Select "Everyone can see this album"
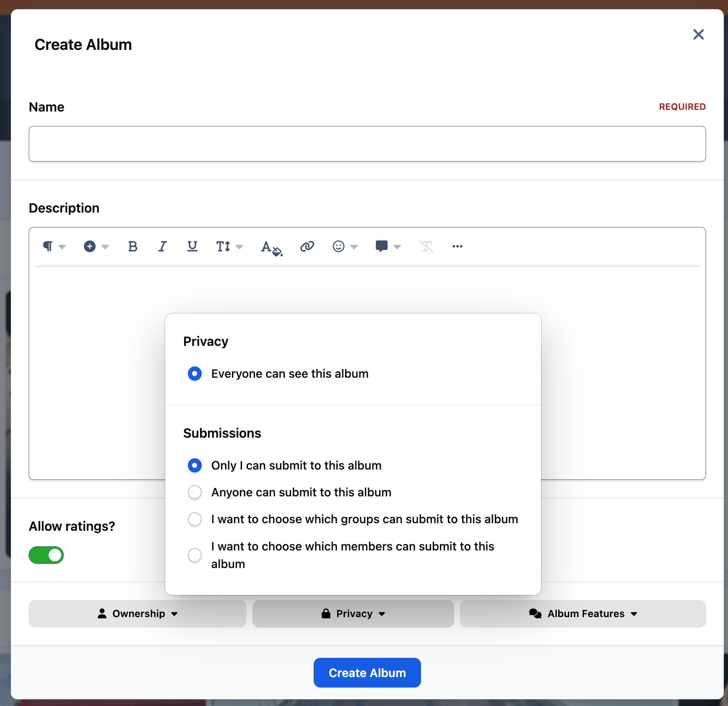 point(195,374)
